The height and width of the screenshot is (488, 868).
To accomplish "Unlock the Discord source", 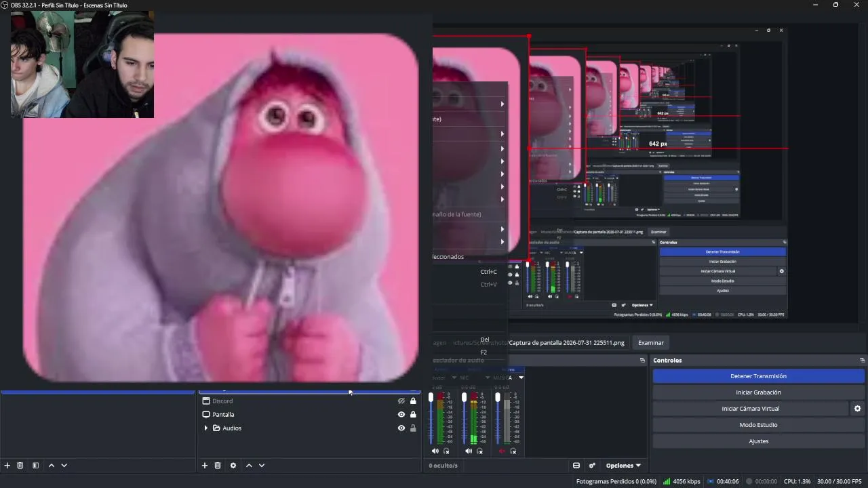I will (413, 401).
